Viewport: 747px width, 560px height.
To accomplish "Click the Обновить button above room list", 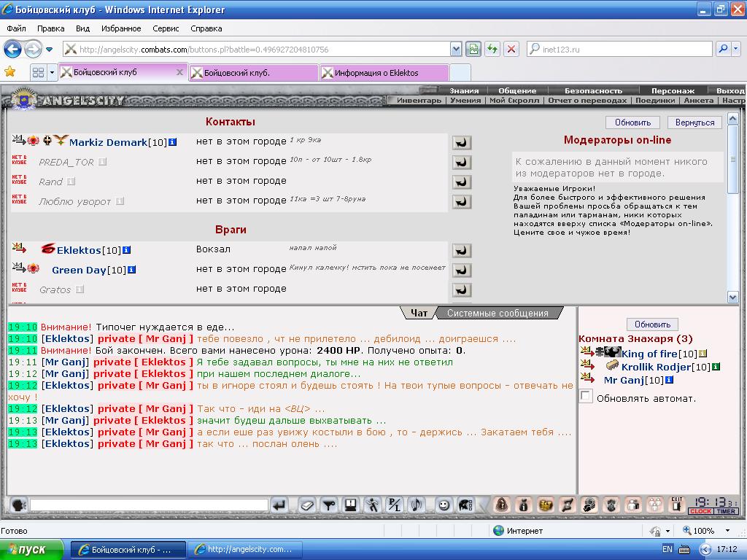I will tap(652, 324).
